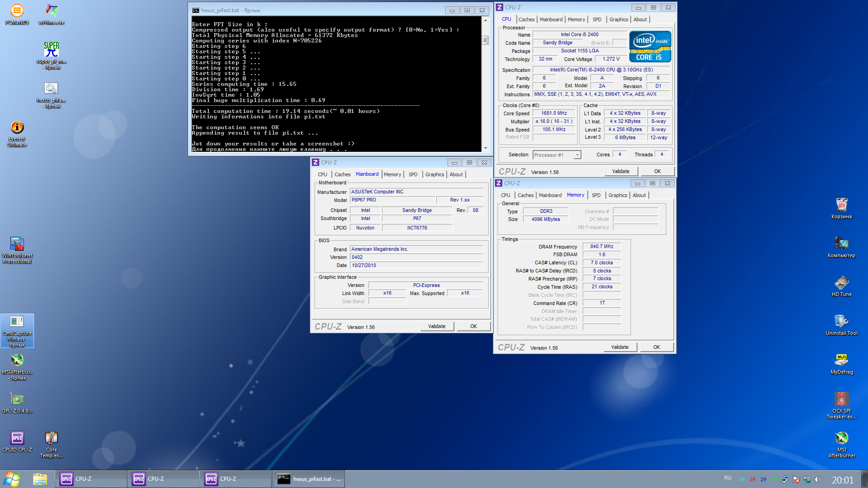Switch to hexus_pifast.bat taskbar item
The height and width of the screenshot is (488, 868).
click(x=308, y=479)
